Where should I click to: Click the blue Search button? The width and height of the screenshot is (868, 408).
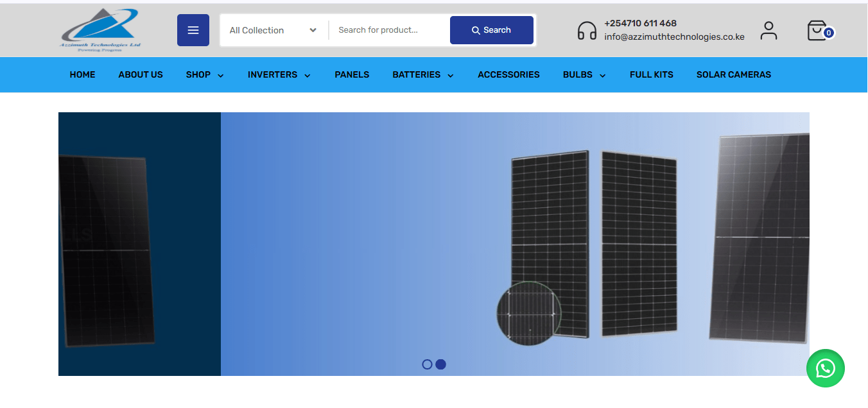pos(492,30)
